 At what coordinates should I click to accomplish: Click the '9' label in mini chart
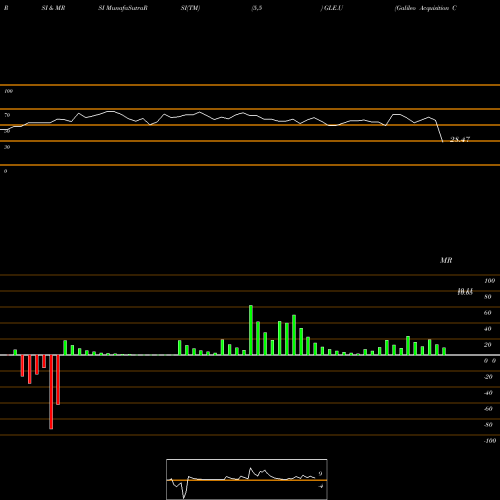(320, 474)
